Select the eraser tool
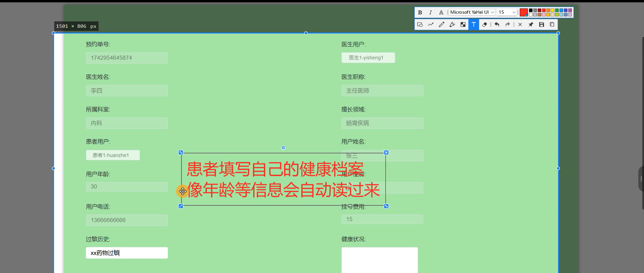The width and height of the screenshot is (644, 273). [x=484, y=24]
